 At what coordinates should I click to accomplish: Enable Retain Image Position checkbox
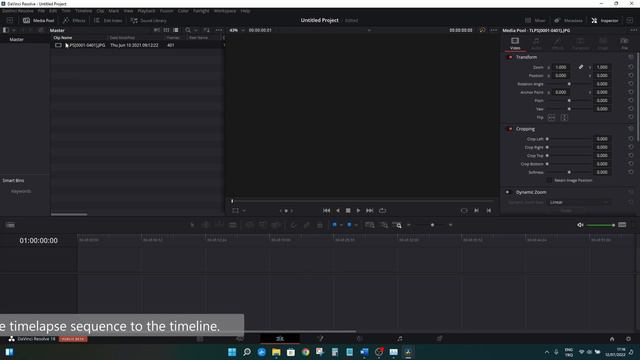tap(549, 180)
